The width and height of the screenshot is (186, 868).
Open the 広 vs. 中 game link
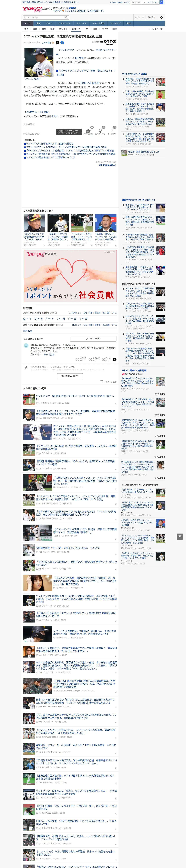(x=27, y=318)
